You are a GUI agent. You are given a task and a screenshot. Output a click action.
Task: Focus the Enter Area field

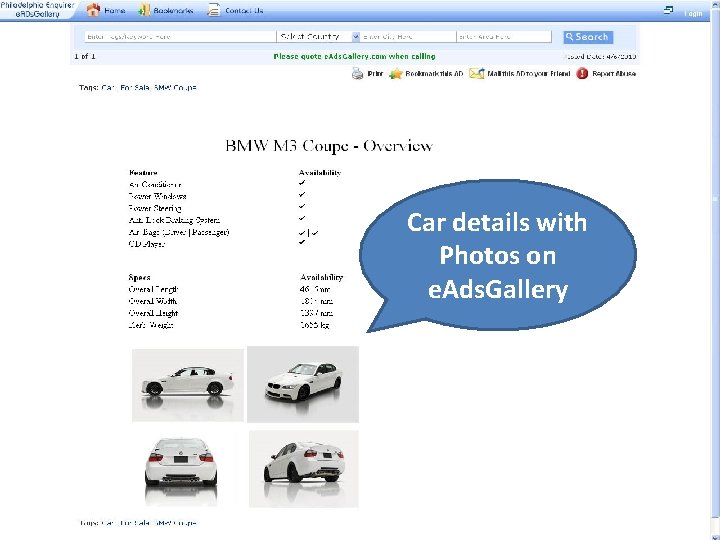click(x=504, y=36)
